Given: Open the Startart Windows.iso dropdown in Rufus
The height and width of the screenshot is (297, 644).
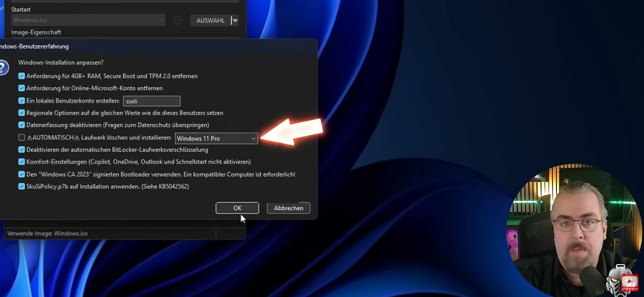Looking at the screenshot, I should 88,20.
